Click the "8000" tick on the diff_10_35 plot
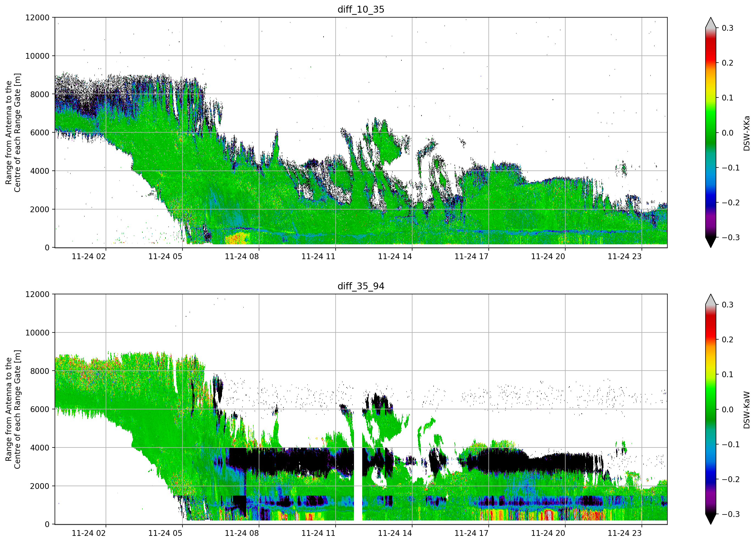 coord(40,94)
